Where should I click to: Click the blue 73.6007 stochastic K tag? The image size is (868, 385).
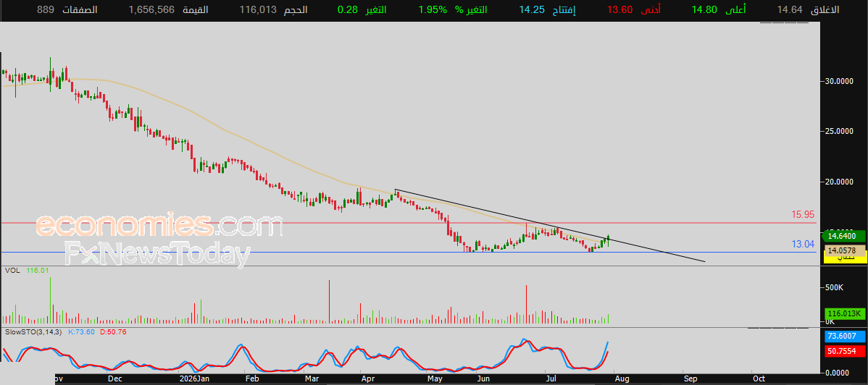[x=843, y=336]
